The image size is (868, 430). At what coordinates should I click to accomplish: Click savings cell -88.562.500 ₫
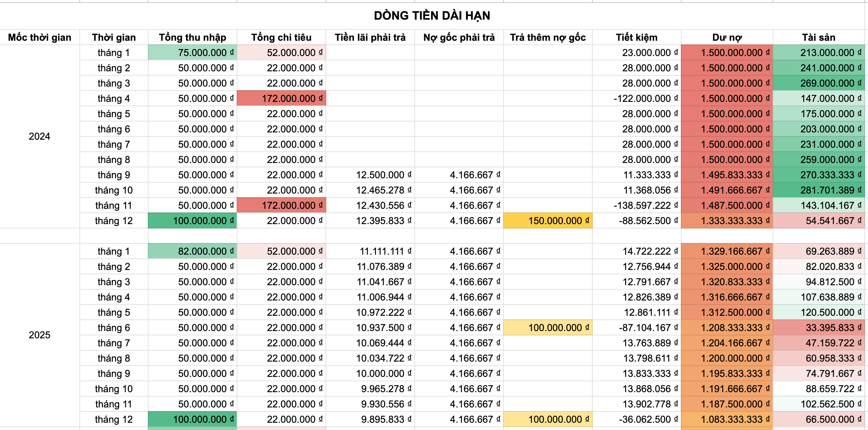636,221
